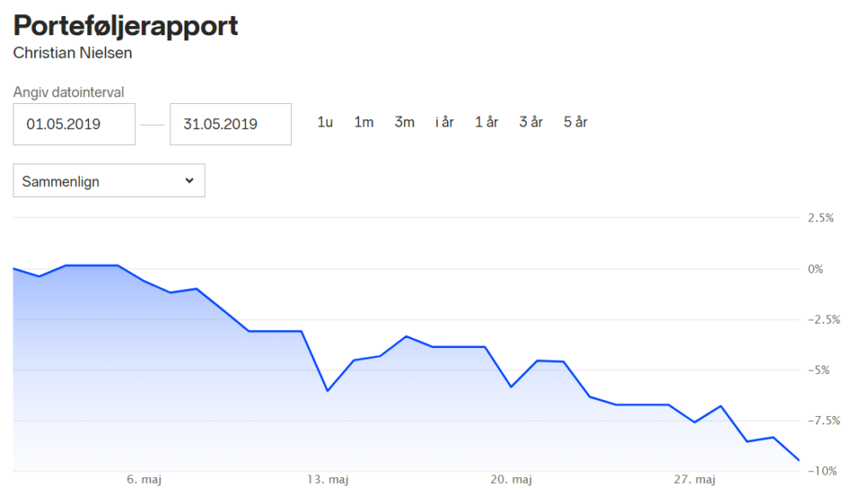This screenshot has width=859, height=504.
Task: Click the '20. maj' x-axis label
Action: 512,480
